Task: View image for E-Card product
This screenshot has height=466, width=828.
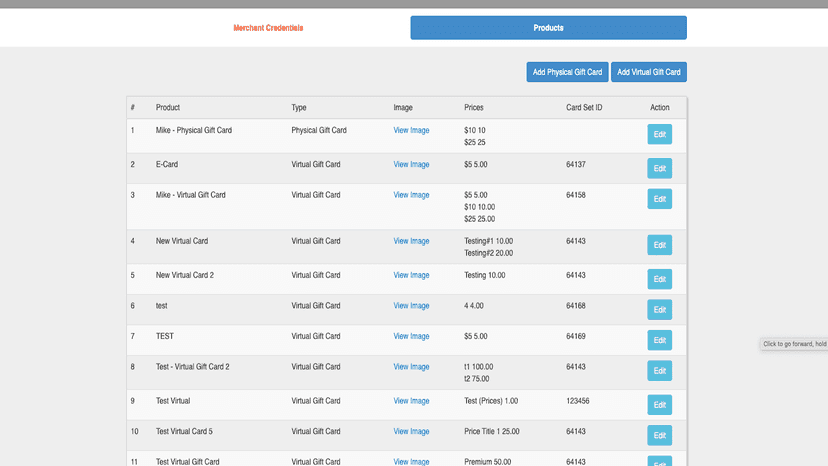Action: 411,165
